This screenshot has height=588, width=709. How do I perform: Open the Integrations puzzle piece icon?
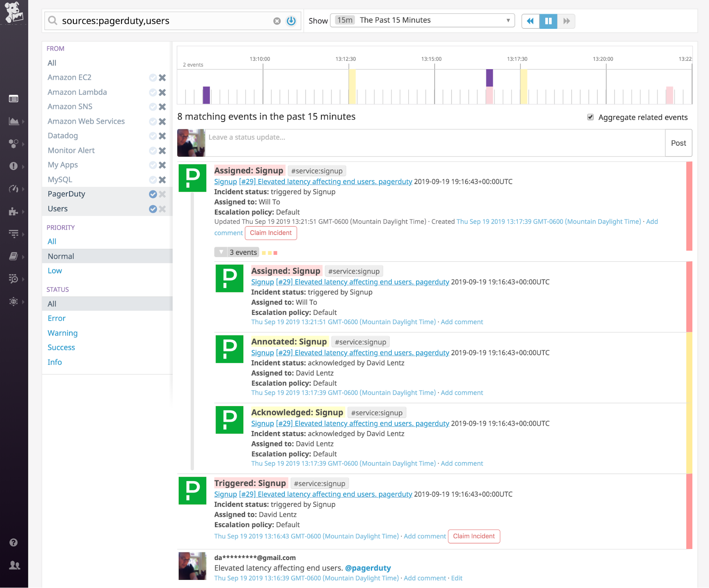click(13, 211)
